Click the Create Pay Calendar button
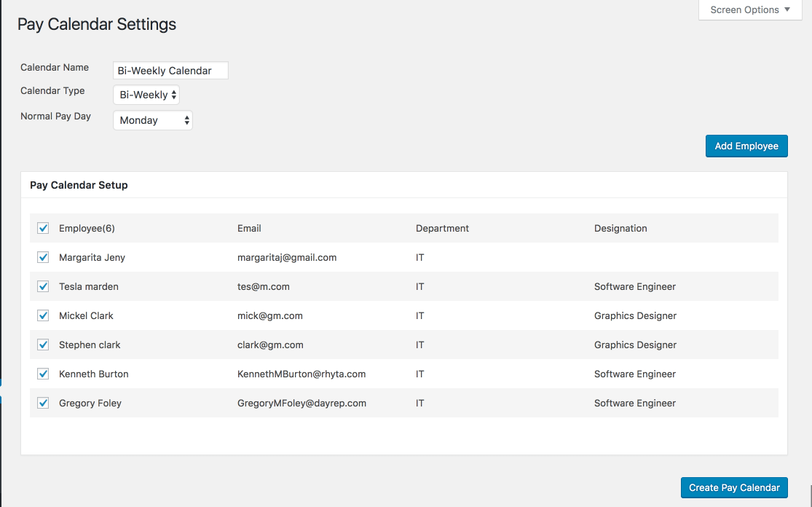 click(734, 487)
